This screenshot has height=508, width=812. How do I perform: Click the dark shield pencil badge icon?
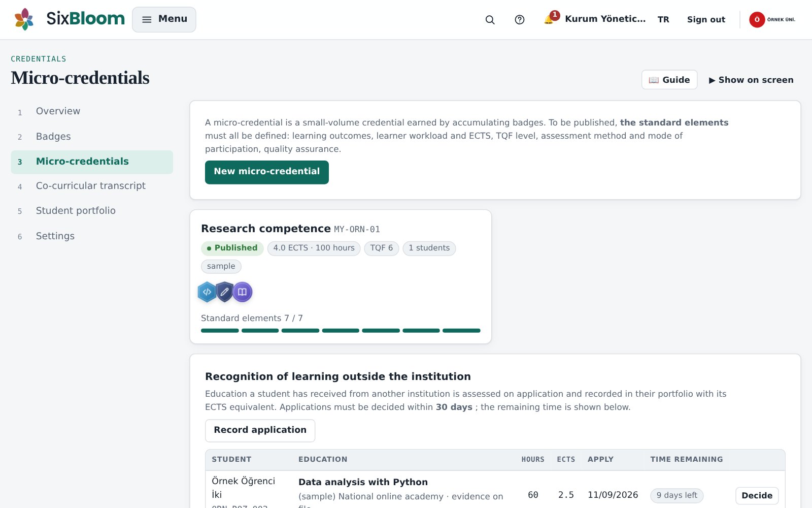(x=225, y=292)
